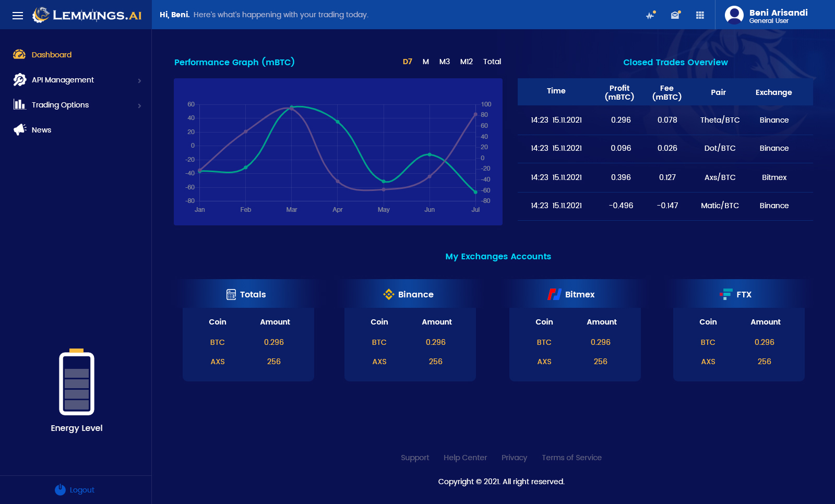Click the green line peak point at Mar
The image size is (835, 504).
(292, 107)
